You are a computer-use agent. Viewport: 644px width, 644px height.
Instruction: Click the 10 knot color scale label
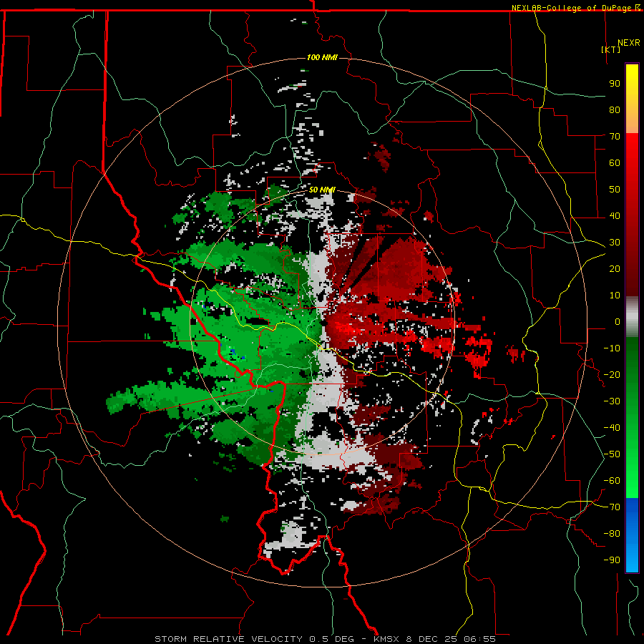(x=615, y=296)
